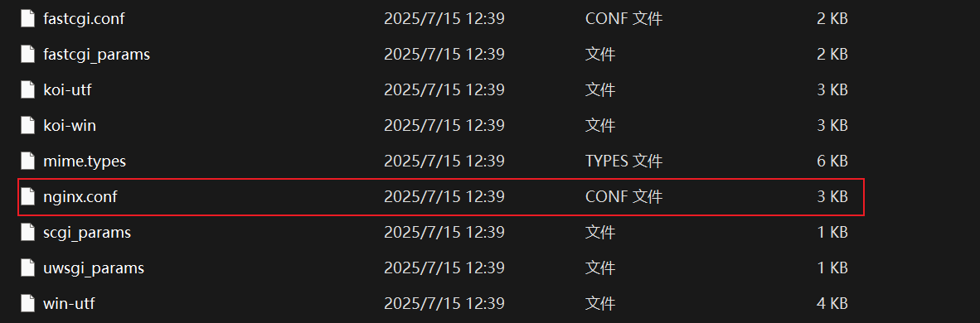Click the scgi_params file icon
Image resolution: width=980 pixels, height=323 pixels.
pos(27,233)
